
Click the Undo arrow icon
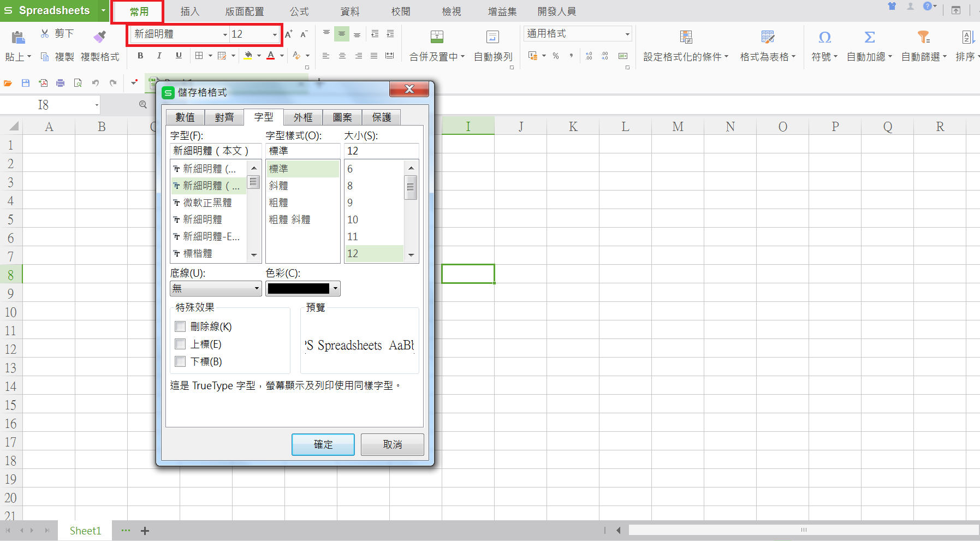coord(96,83)
